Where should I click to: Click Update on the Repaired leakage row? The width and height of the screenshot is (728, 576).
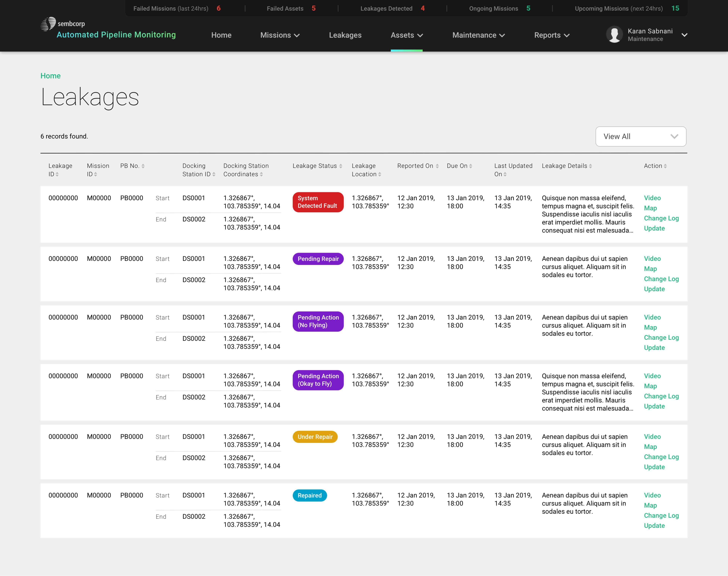(654, 525)
